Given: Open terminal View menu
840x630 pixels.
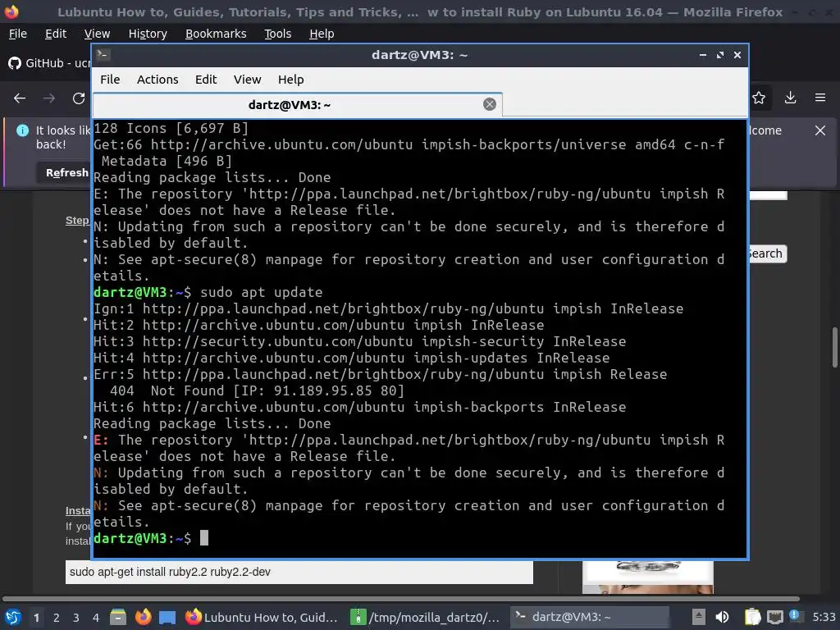Looking at the screenshot, I should point(247,80).
